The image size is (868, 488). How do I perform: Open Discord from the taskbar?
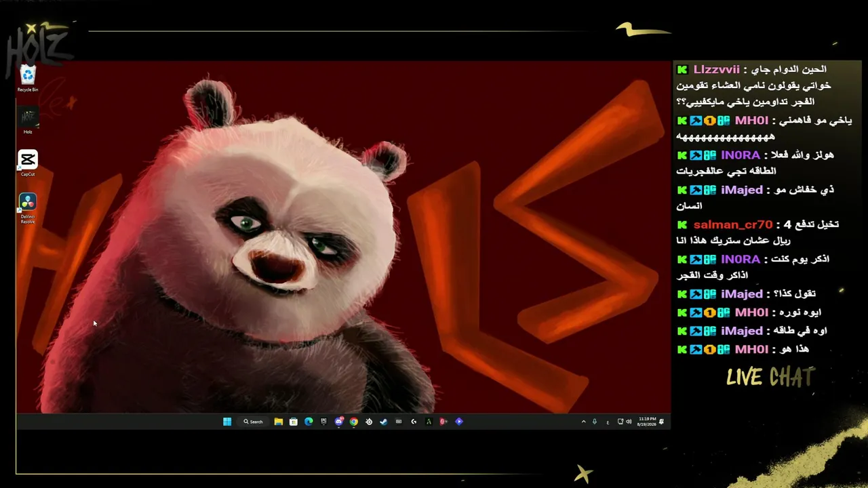[339, 422]
